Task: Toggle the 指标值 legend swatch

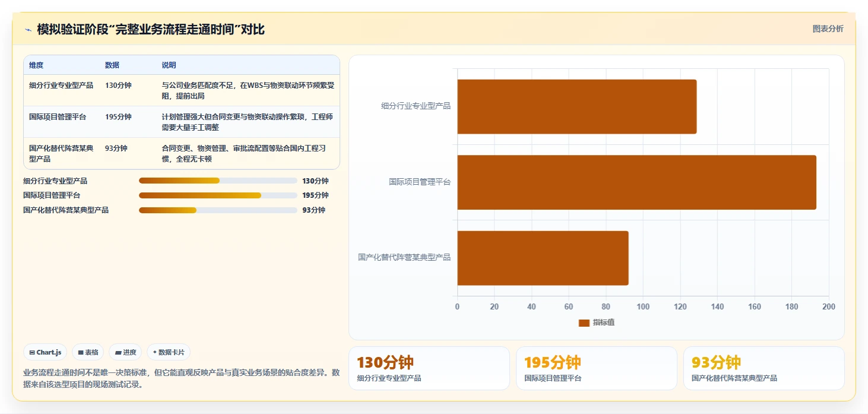Action: pyautogui.click(x=584, y=323)
